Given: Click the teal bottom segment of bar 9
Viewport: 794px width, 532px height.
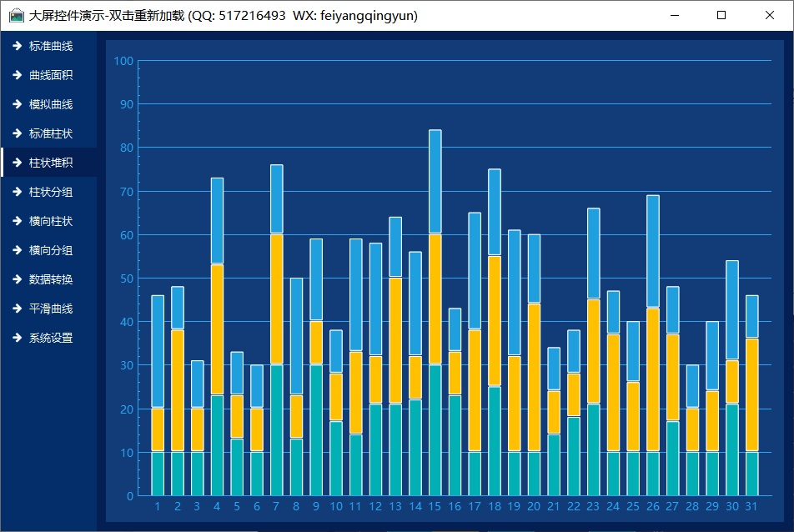Looking at the screenshot, I should (316, 430).
